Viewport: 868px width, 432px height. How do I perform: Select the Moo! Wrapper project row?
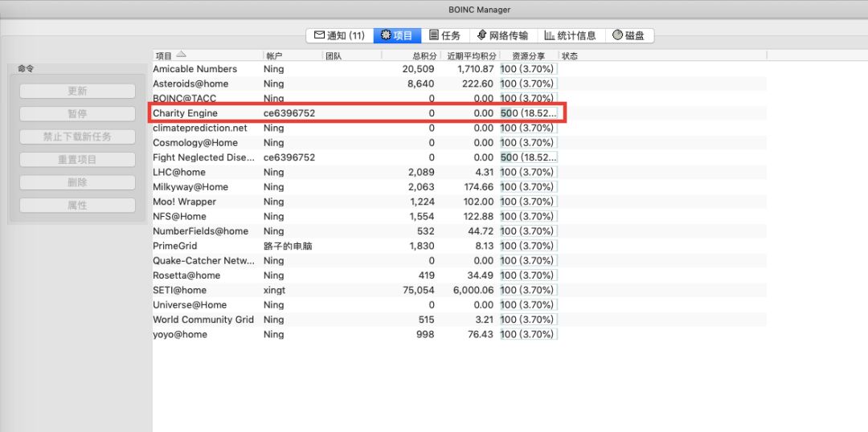(x=460, y=202)
